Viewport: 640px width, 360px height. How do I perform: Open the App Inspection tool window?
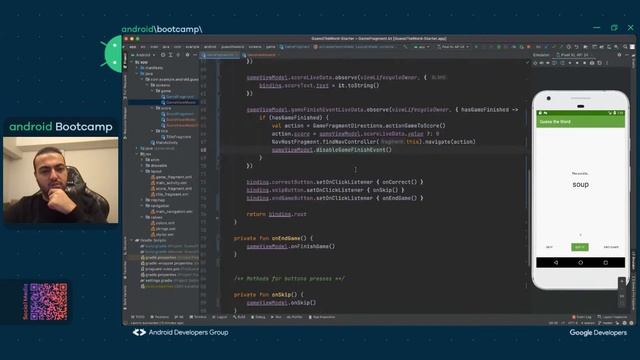pos(322,317)
